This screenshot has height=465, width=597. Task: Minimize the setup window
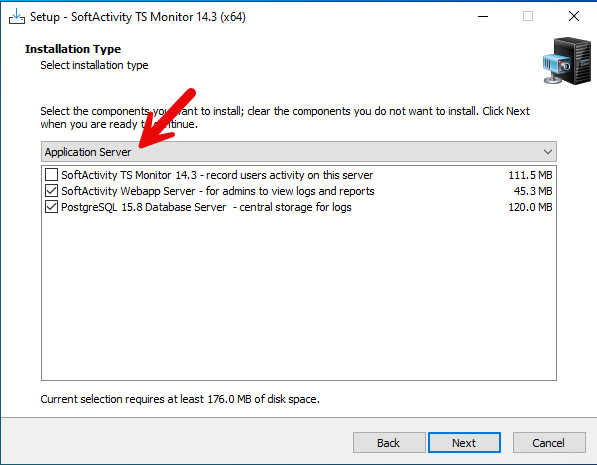(x=483, y=16)
